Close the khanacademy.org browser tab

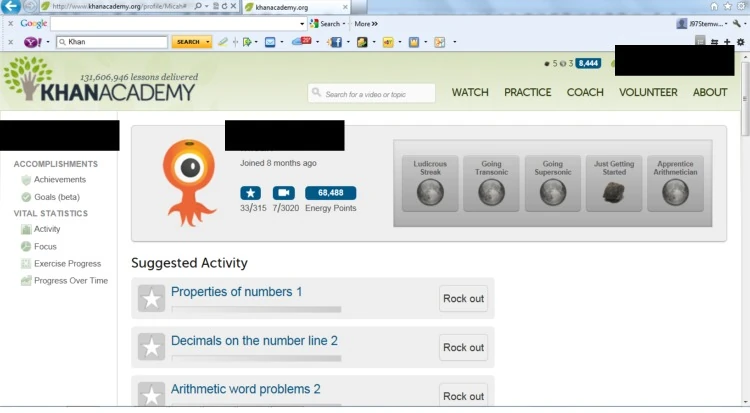(x=345, y=7)
